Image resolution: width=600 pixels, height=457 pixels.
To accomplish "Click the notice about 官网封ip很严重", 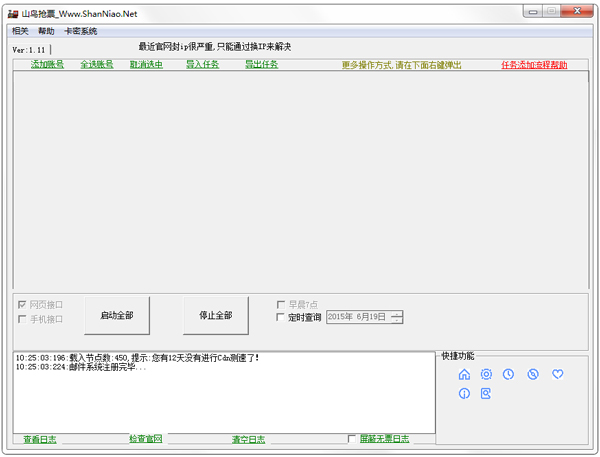I will tap(215, 47).
